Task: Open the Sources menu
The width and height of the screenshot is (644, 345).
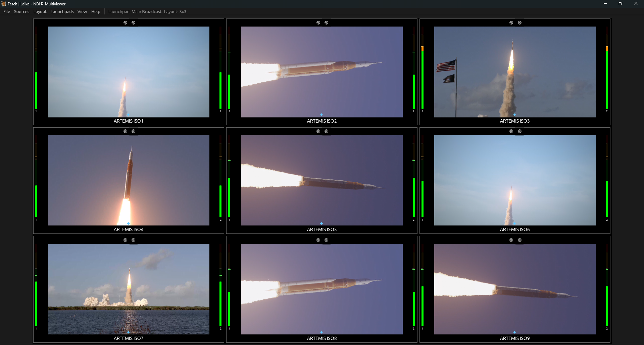Action: pyautogui.click(x=21, y=11)
